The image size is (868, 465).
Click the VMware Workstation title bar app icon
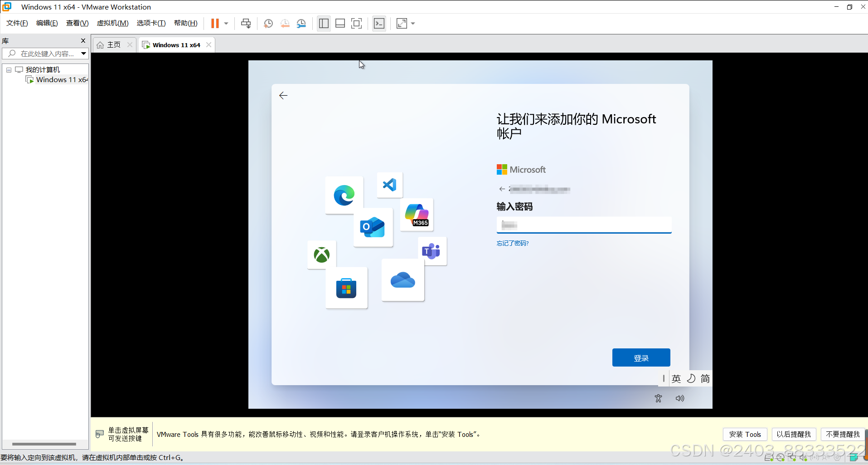[x=7, y=7]
